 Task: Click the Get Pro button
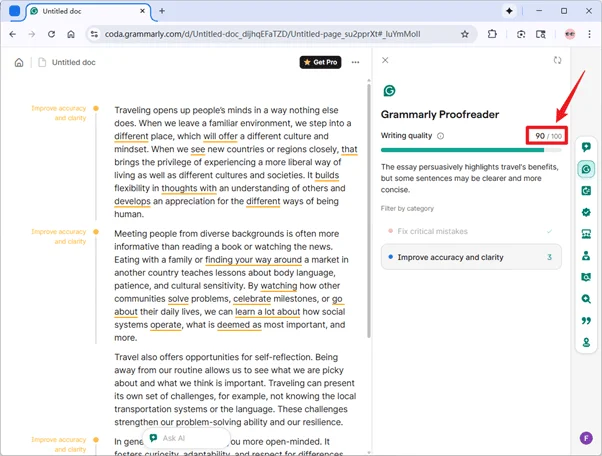(321, 62)
